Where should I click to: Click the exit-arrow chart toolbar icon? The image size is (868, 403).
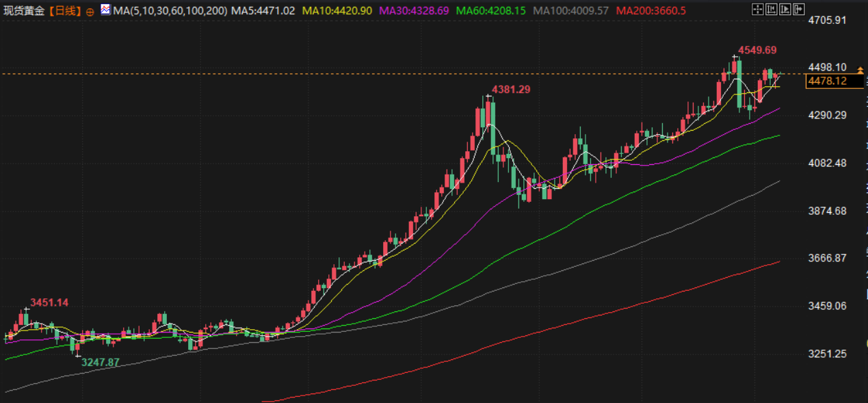point(799,10)
